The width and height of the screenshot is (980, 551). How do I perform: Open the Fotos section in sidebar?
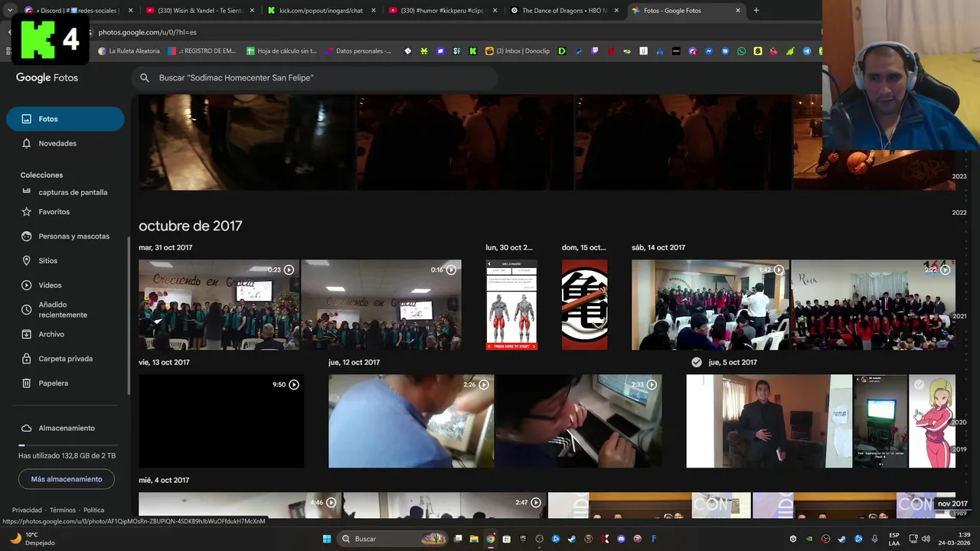click(x=65, y=119)
